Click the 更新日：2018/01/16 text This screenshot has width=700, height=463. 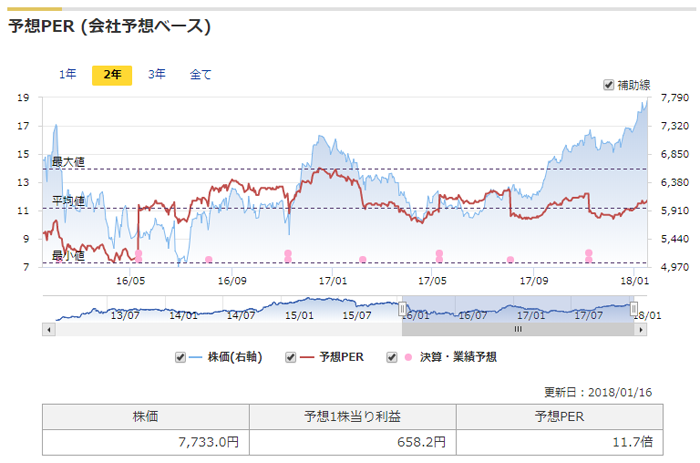[x=598, y=392]
